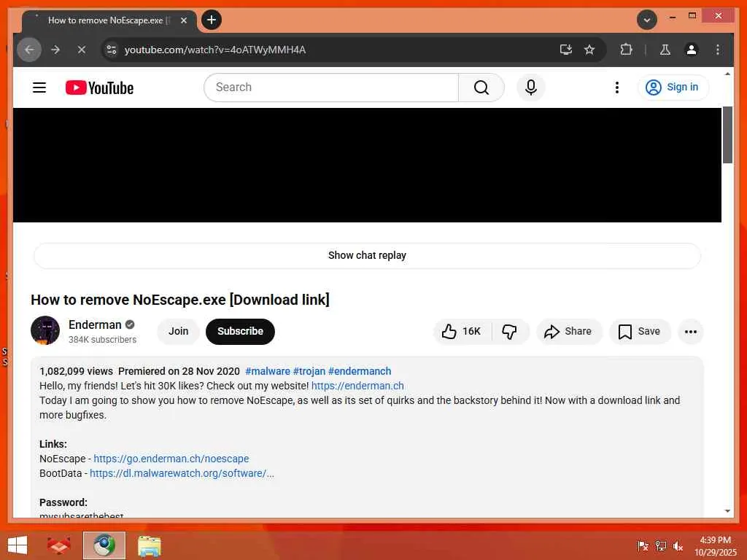The image size is (747, 560).
Task: Click the black video player area
Action: click(x=367, y=165)
